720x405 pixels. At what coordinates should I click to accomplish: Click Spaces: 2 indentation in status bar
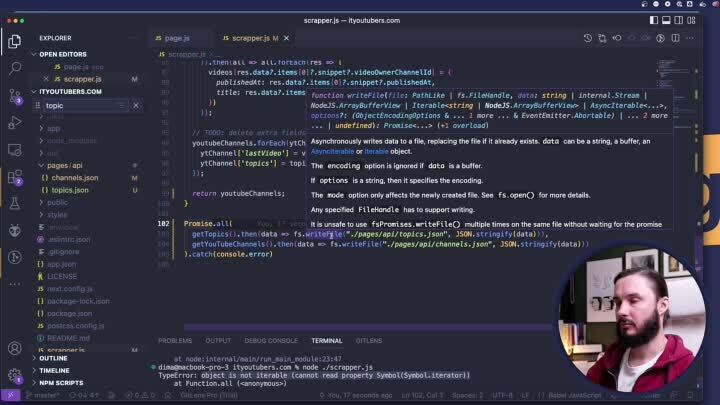[467, 395]
